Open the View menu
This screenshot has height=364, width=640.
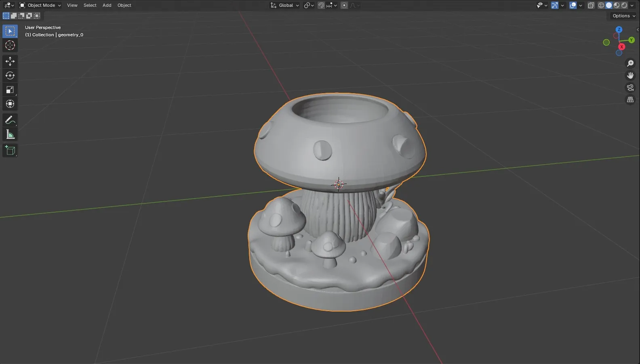72,5
